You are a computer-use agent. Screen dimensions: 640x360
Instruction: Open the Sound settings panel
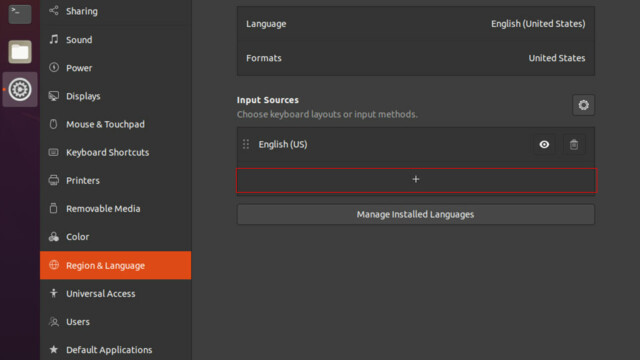point(116,40)
